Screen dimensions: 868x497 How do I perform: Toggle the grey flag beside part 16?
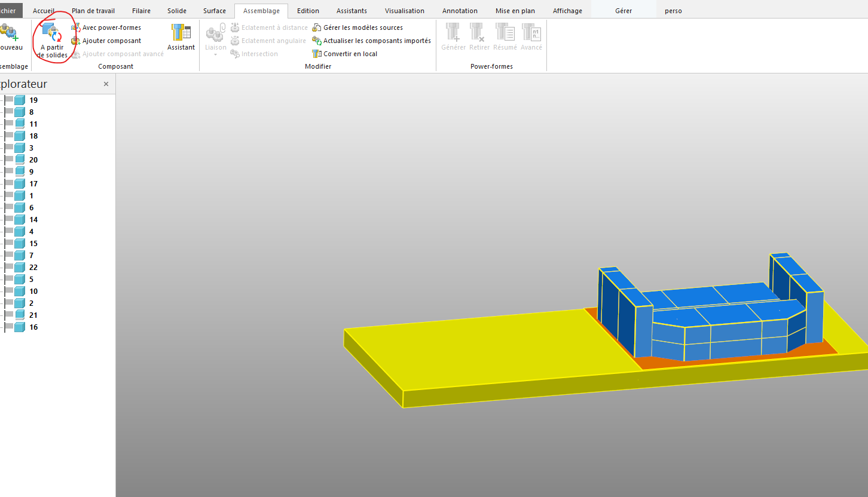coord(9,327)
